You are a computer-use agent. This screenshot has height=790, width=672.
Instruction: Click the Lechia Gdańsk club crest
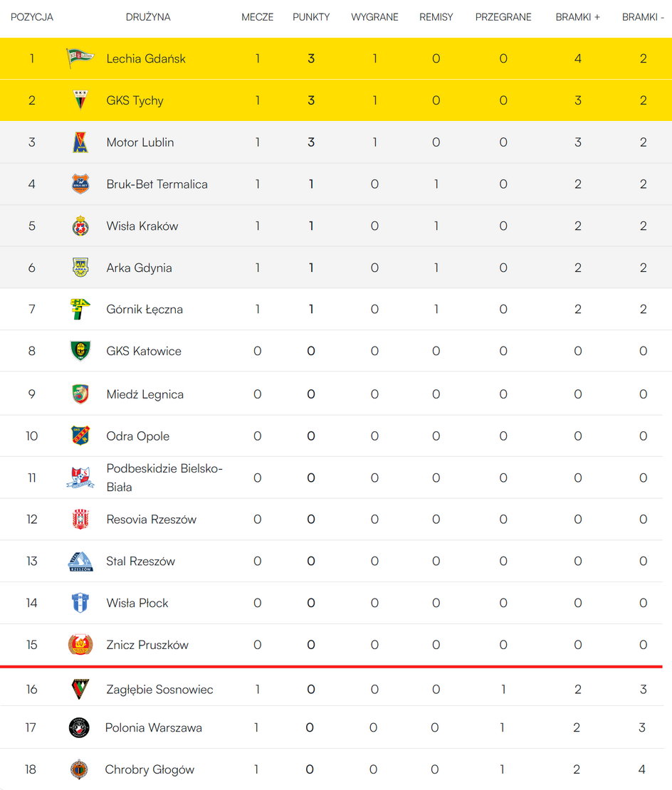80,58
